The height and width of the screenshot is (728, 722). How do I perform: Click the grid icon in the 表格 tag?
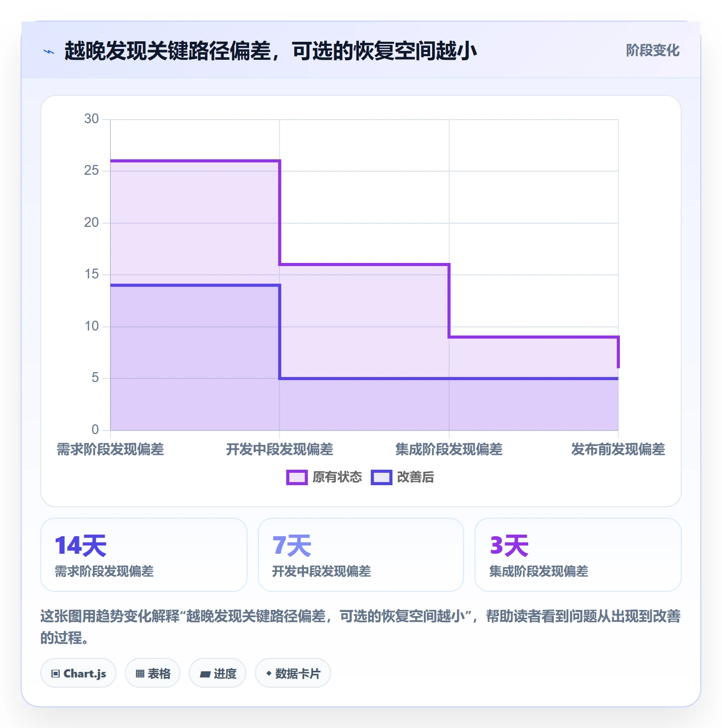click(x=140, y=673)
